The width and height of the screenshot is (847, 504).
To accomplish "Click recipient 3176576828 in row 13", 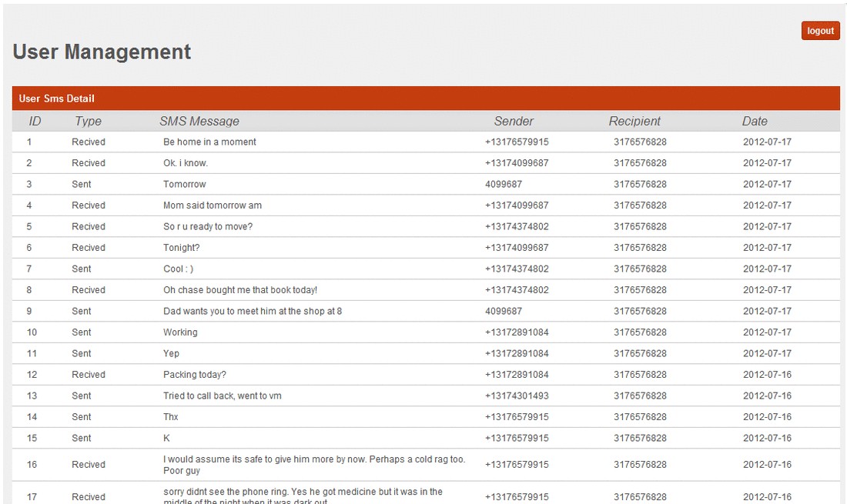I will click(x=640, y=396).
